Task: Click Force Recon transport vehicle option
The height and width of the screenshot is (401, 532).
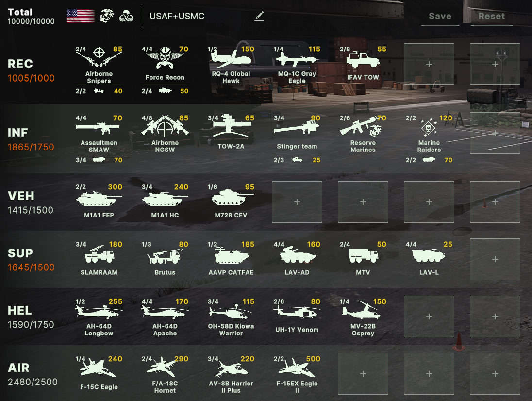Action: tap(165, 91)
